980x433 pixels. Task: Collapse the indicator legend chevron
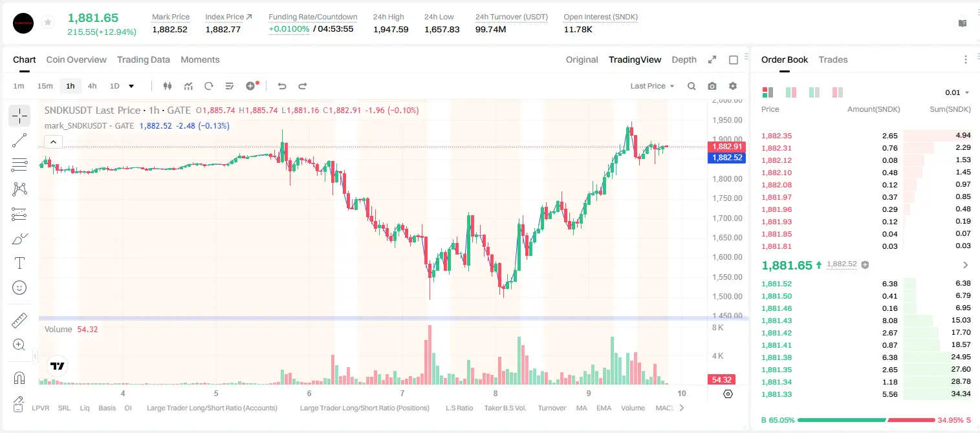tap(54, 142)
